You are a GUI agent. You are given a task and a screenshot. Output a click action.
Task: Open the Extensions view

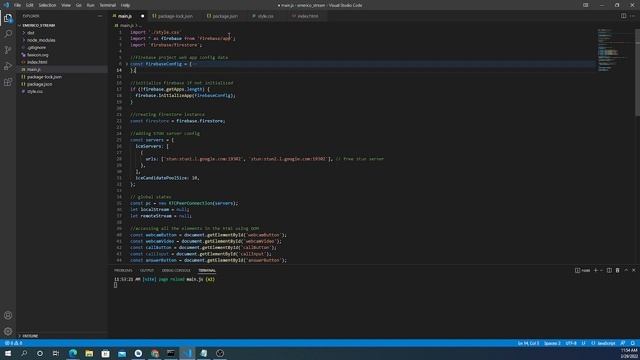click(8, 82)
